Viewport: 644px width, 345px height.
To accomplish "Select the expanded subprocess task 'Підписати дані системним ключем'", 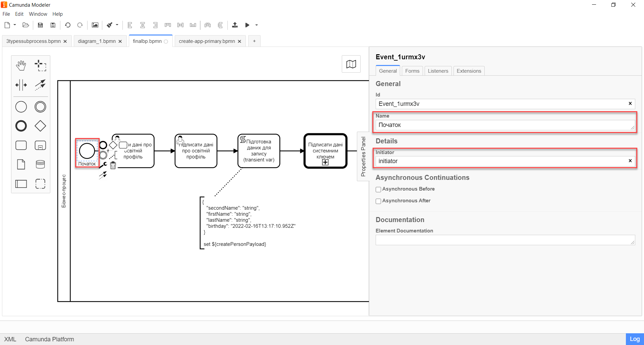I will click(325, 151).
